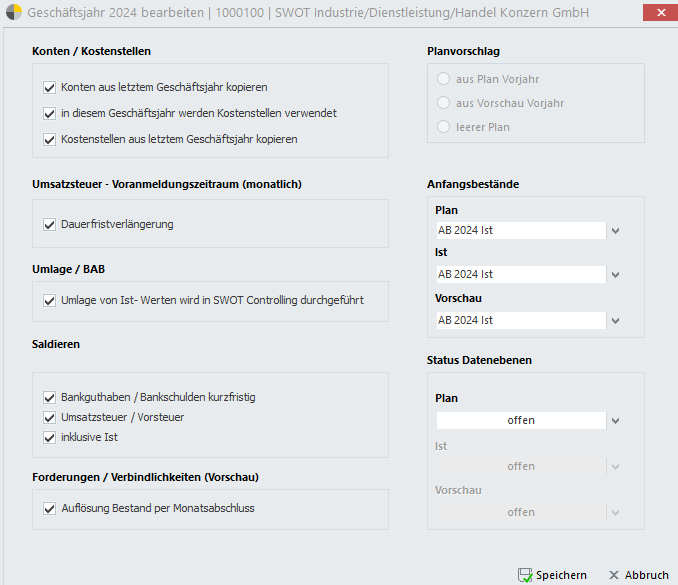Click the app logo in title bar
The width and height of the screenshot is (678, 585).
pos(13,12)
